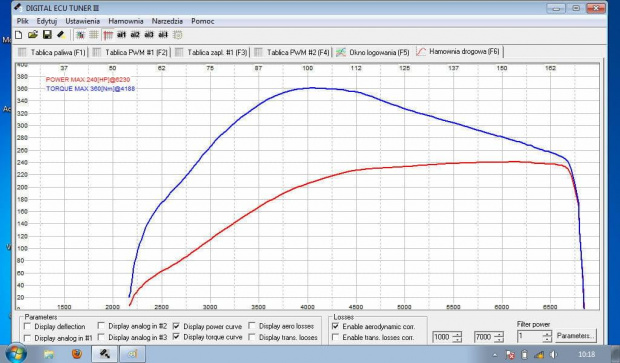The image size is (620, 363).
Task: Open a file with the folder icon
Action: tap(33, 35)
